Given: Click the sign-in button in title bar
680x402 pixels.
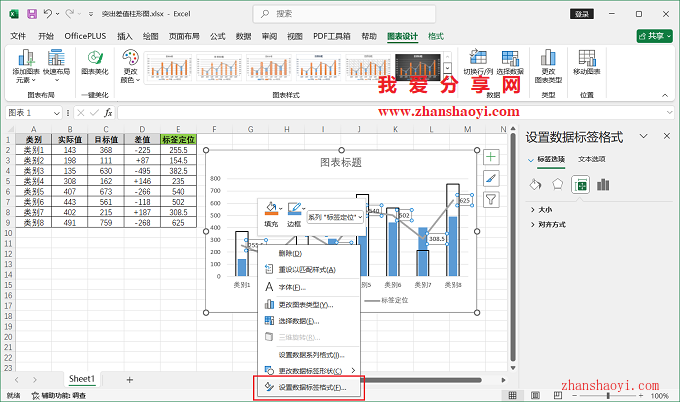Looking at the screenshot, I should (582, 14).
